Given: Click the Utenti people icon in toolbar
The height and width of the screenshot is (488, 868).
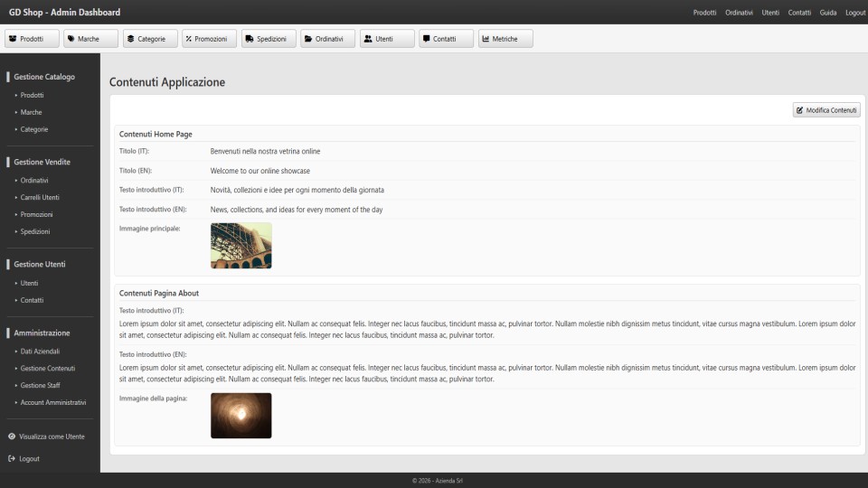Looking at the screenshot, I should [368, 39].
